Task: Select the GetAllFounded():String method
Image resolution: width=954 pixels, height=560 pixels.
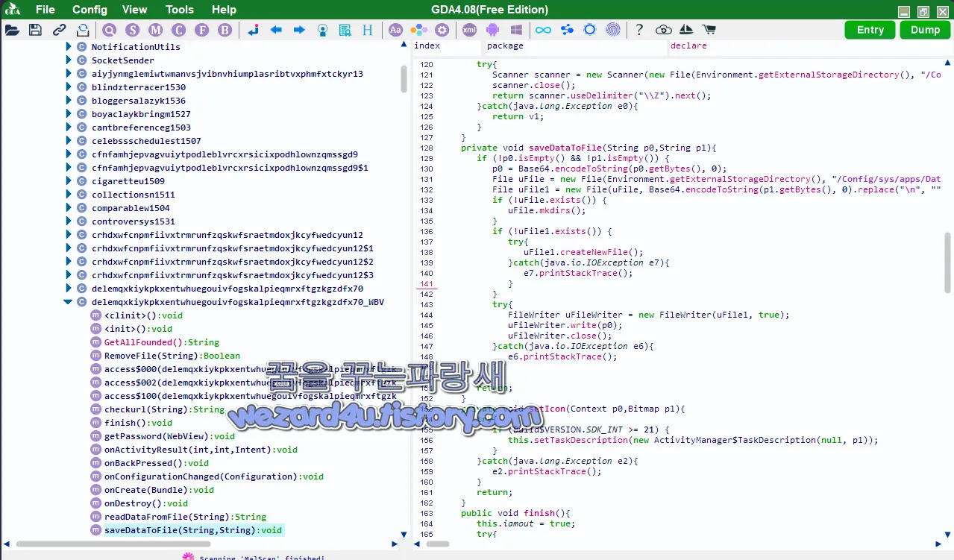Action: 162,342
